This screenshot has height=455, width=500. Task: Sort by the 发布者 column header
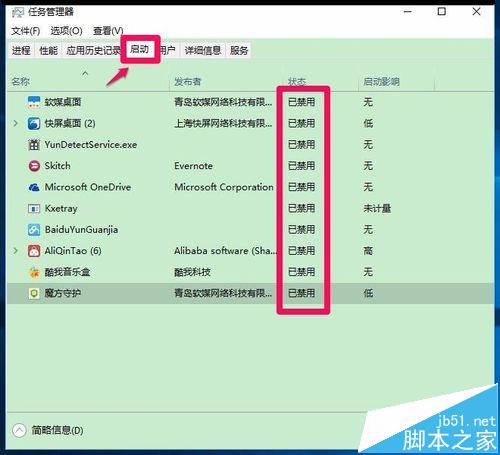coord(188,82)
